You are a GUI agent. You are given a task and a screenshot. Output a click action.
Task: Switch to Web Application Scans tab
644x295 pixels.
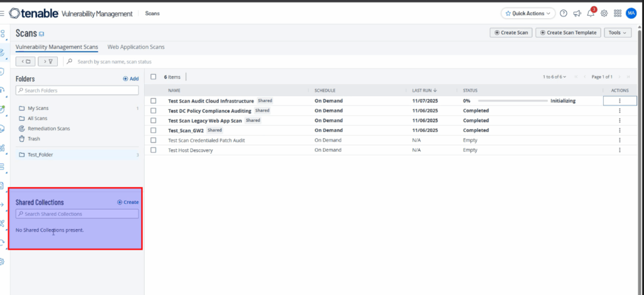point(136,47)
